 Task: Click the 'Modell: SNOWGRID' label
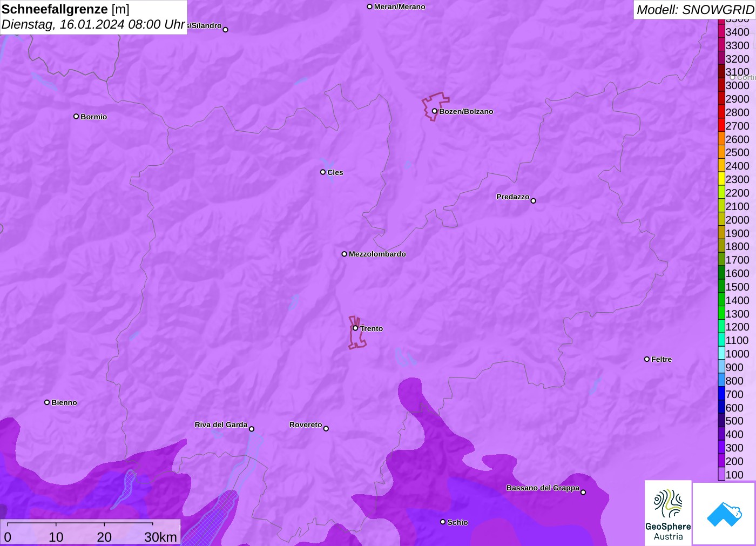coord(695,10)
